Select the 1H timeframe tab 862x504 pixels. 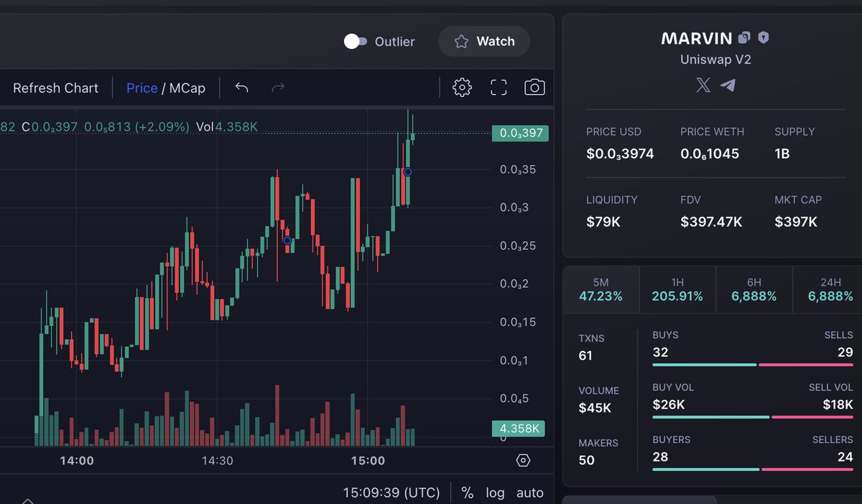(x=677, y=289)
